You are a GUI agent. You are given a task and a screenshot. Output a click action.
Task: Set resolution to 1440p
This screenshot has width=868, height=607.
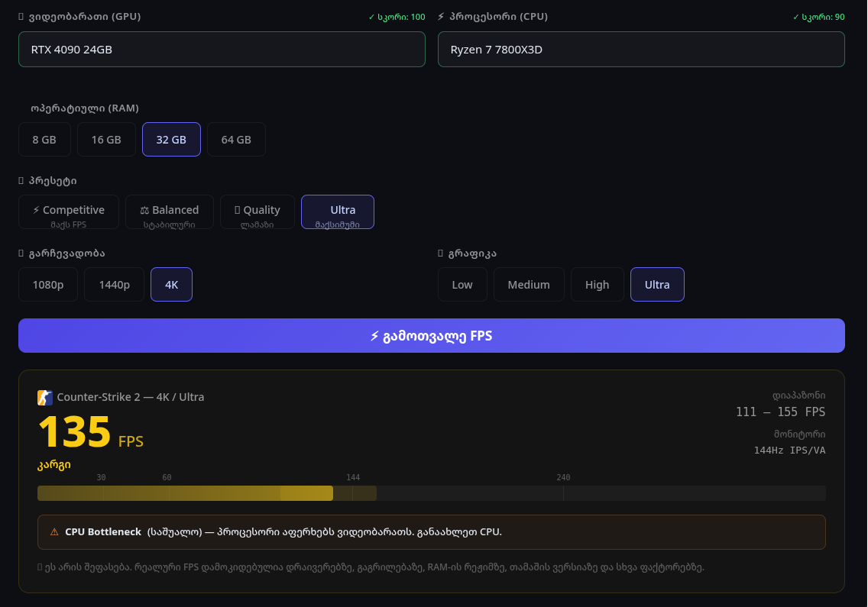pyautogui.click(x=114, y=285)
